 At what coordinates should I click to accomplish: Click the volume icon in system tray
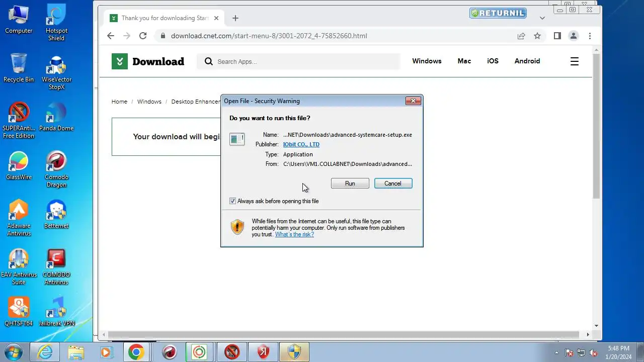point(593,352)
